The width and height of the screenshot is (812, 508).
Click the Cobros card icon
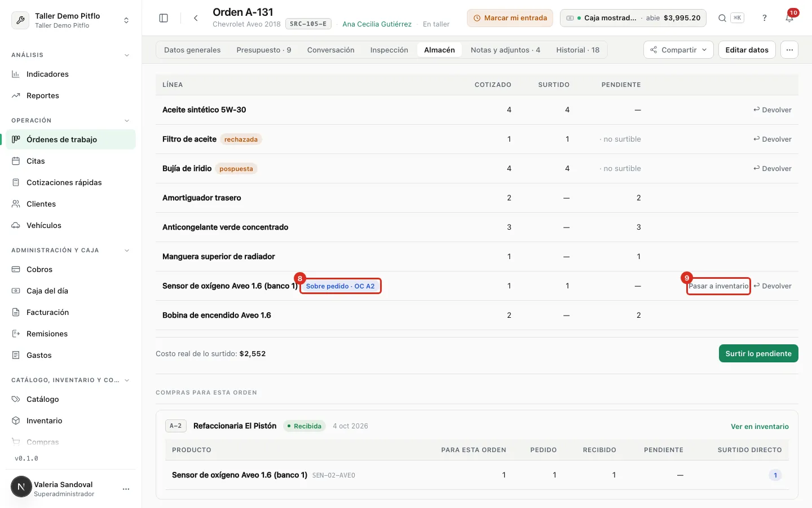click(16, 269)
